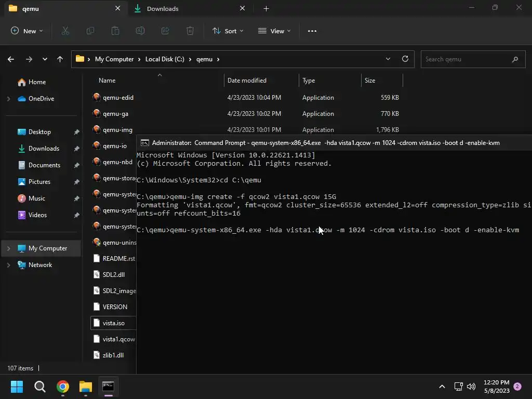Viewport: 532px width, 399px height.
Task: Expand Network tree node
Action: point(9,265)
